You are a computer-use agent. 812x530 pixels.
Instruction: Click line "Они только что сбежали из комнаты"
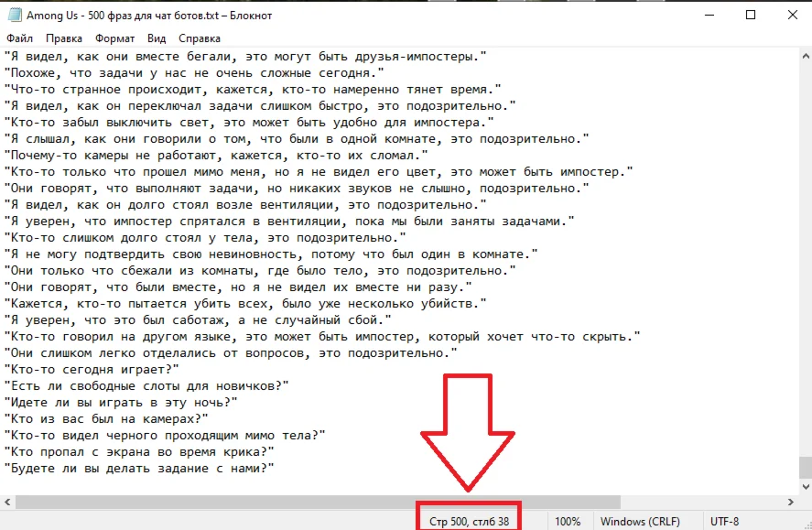pos(260,271)
